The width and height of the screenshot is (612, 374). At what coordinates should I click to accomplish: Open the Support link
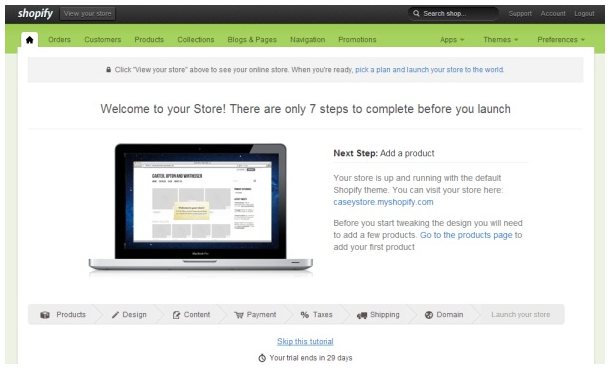click(x=520, y=13)
